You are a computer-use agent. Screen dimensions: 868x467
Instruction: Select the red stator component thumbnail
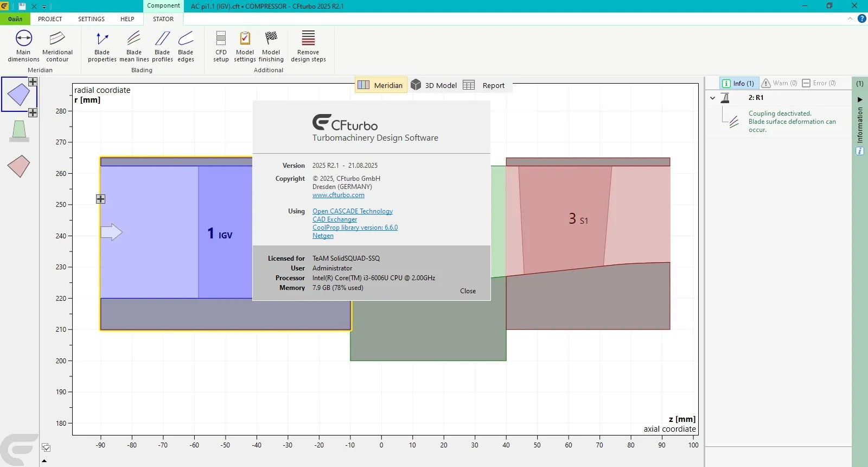(19, 166)
